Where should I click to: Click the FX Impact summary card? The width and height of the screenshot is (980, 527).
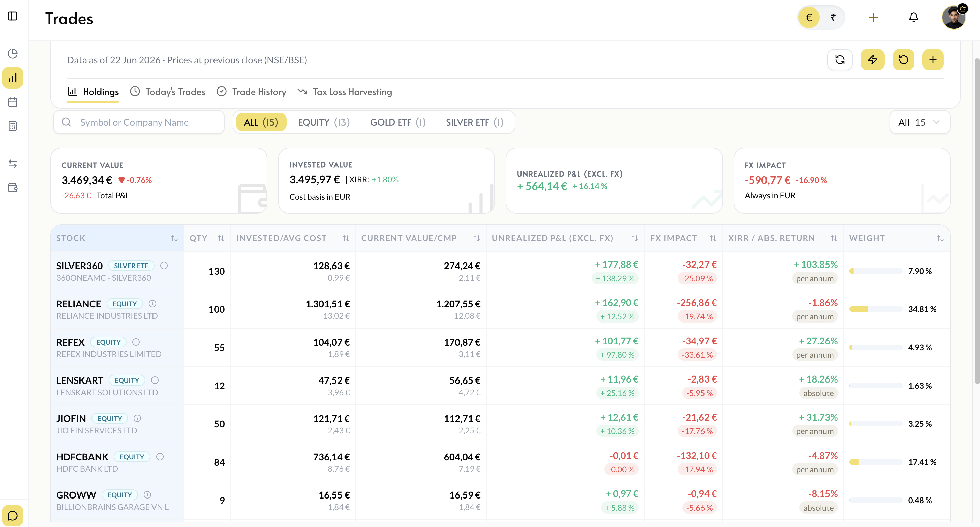pyautogui.click(x=842, y=181)
